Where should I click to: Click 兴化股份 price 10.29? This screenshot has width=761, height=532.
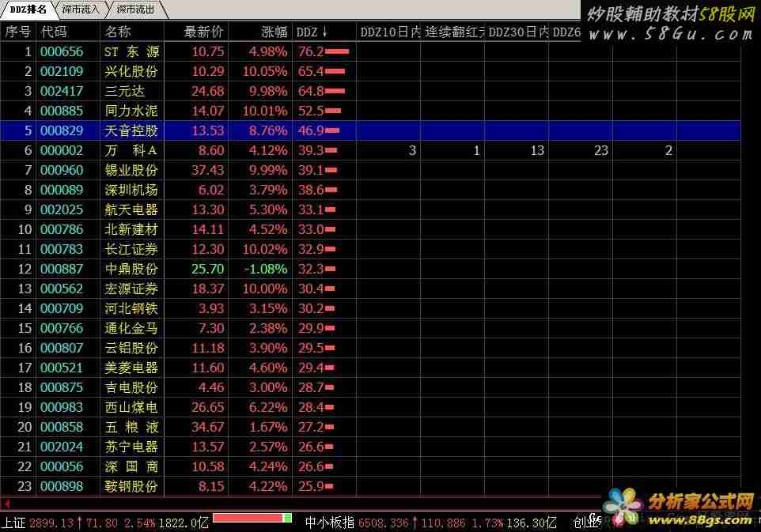208,71
